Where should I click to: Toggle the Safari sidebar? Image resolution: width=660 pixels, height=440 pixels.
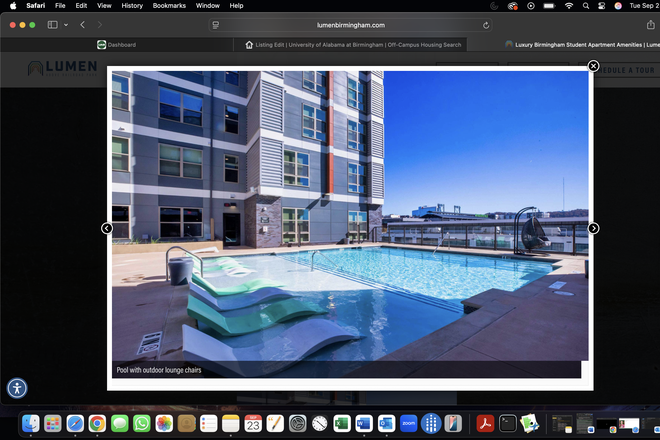click(x=53, y=25)
